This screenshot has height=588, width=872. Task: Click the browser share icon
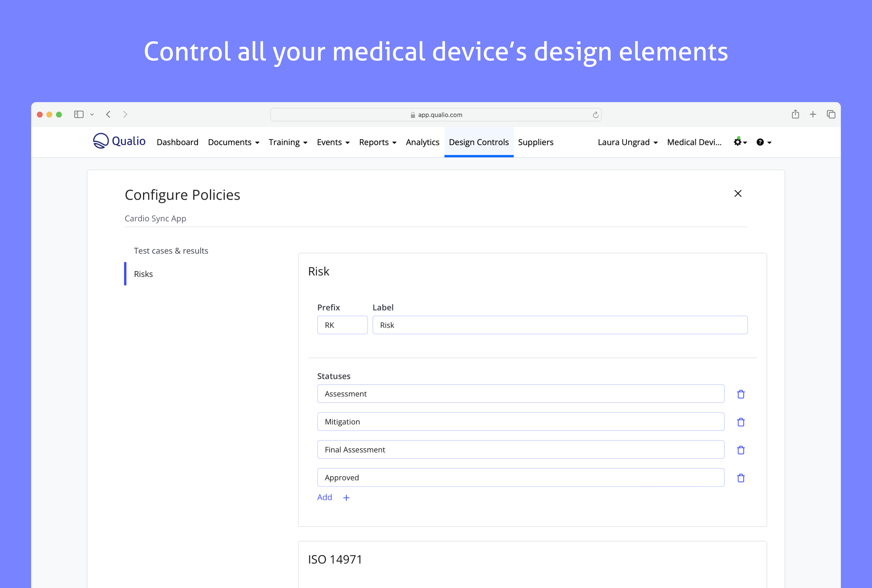[795, 114]
